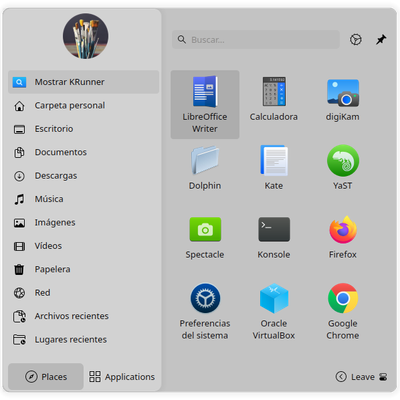Open YaST control center icon
The image size is (400, 400).
(x=343, y=167)
